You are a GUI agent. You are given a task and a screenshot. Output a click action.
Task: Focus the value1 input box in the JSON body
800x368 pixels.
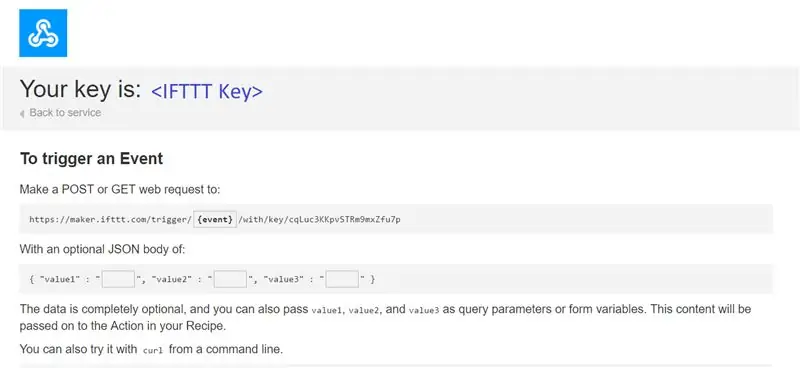(x=118, y=279)
